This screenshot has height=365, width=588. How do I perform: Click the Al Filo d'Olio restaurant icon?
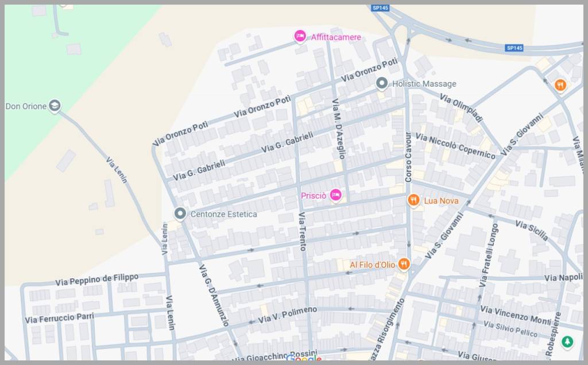(x=404, y=264)
